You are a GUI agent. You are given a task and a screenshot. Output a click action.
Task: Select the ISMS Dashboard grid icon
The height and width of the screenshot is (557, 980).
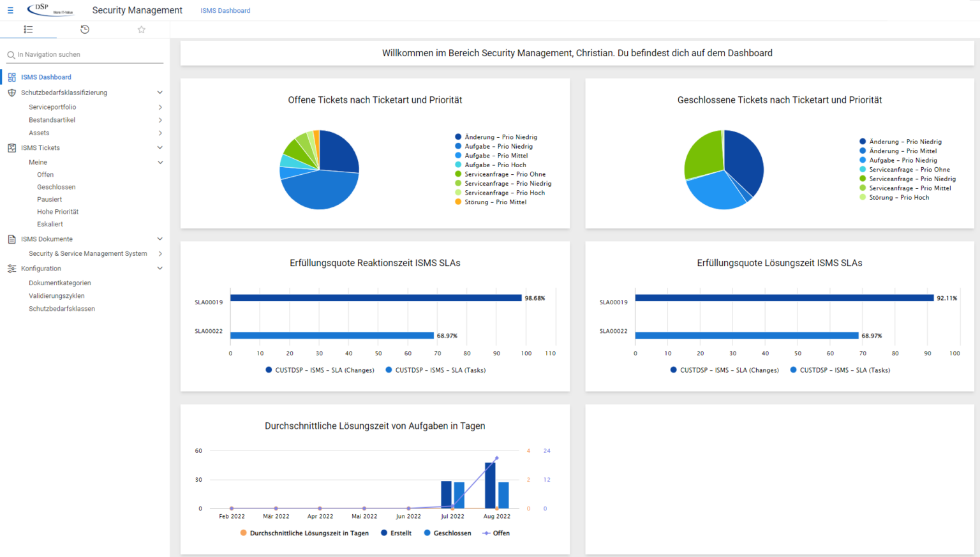11,77
